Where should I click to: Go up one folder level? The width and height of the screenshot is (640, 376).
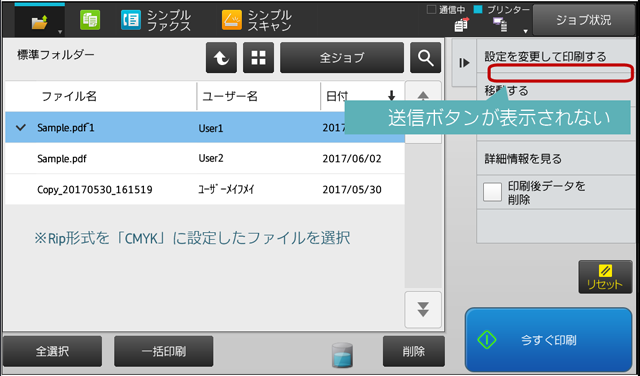[221, 58]
